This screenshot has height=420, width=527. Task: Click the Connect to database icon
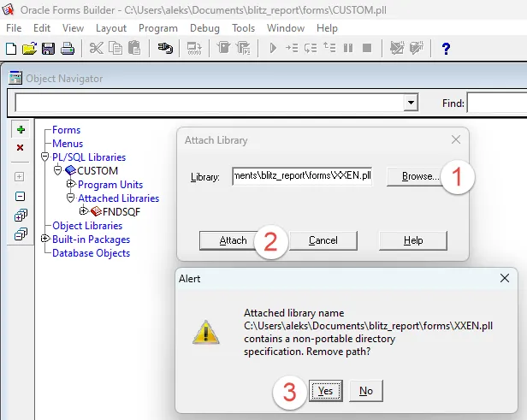coord(165,49)
